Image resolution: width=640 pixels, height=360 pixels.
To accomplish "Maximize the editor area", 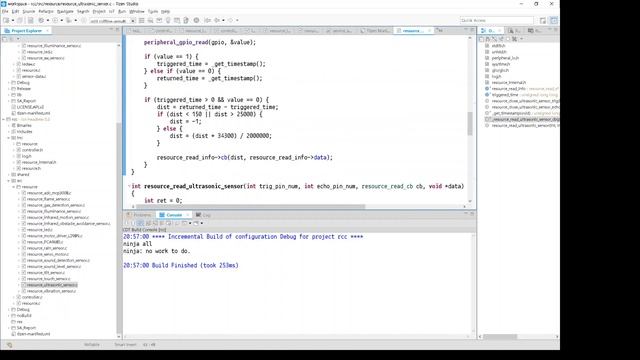I will coord(472,30).
